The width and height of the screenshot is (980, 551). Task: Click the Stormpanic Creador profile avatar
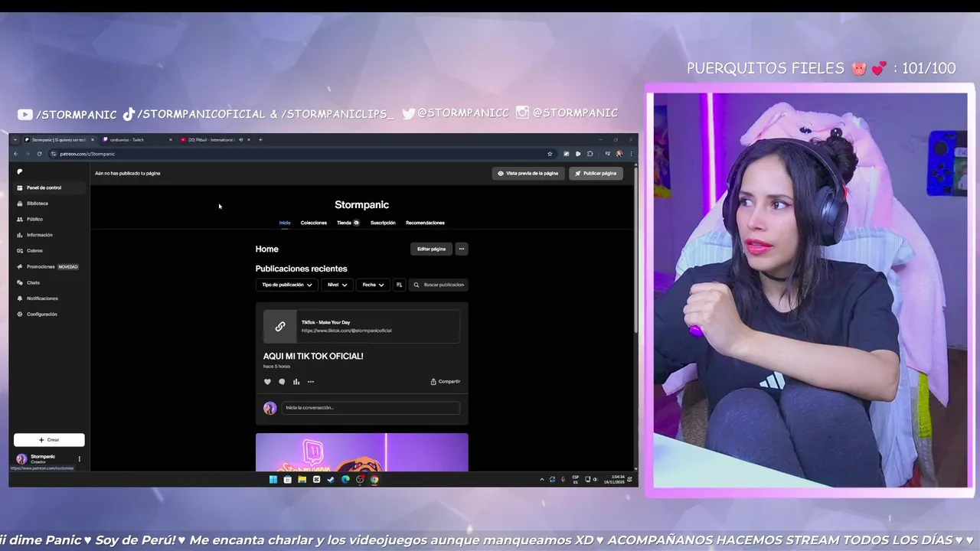pos(21,459)
